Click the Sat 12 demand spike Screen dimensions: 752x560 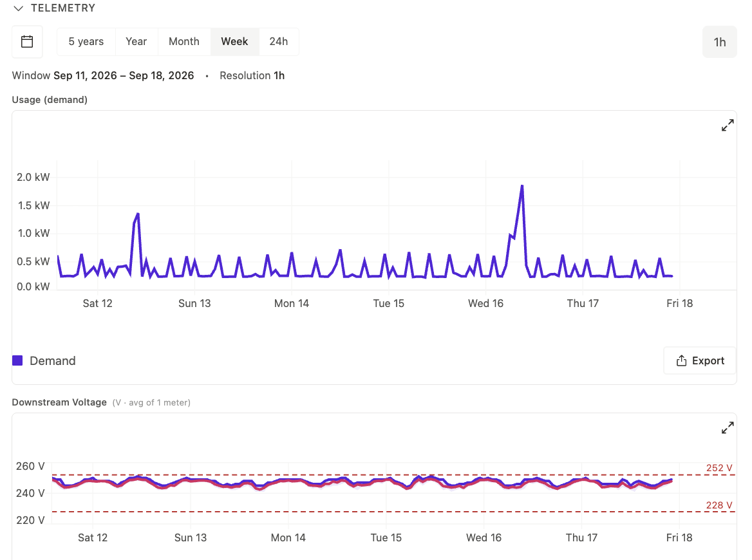pyautogui.click(x=138, y=214)
